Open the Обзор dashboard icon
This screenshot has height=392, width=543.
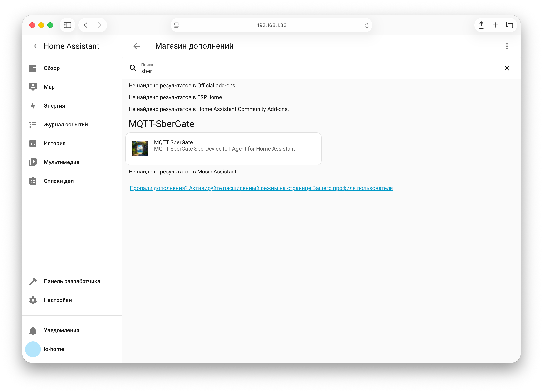coord(33,68)
